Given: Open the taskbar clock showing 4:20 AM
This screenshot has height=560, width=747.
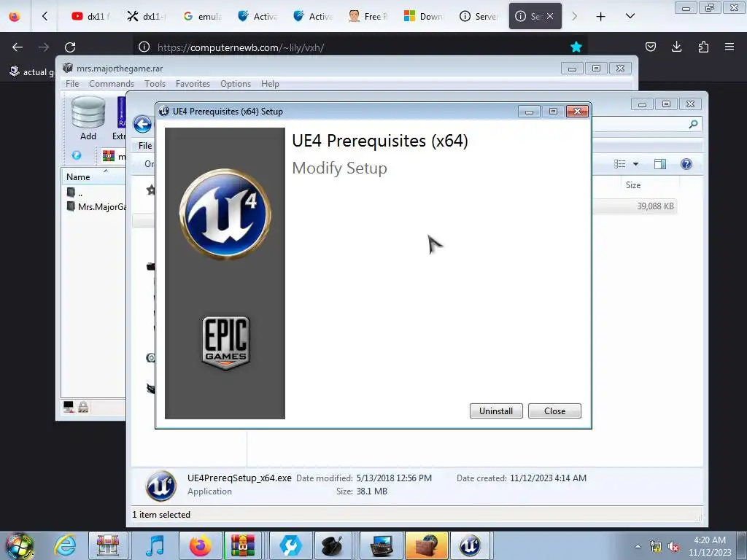Looking at the screenshot, I should 710,546.
